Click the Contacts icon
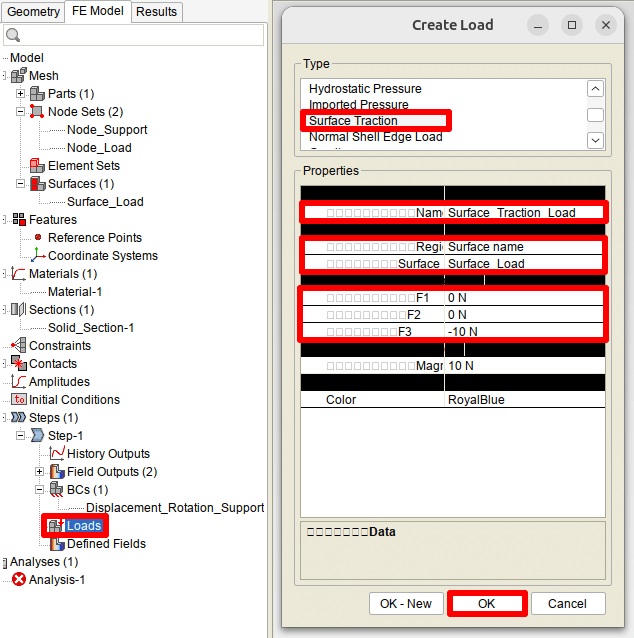Image resolution: width=634 pixels, height=638 pixels. (x=19, y=363)
